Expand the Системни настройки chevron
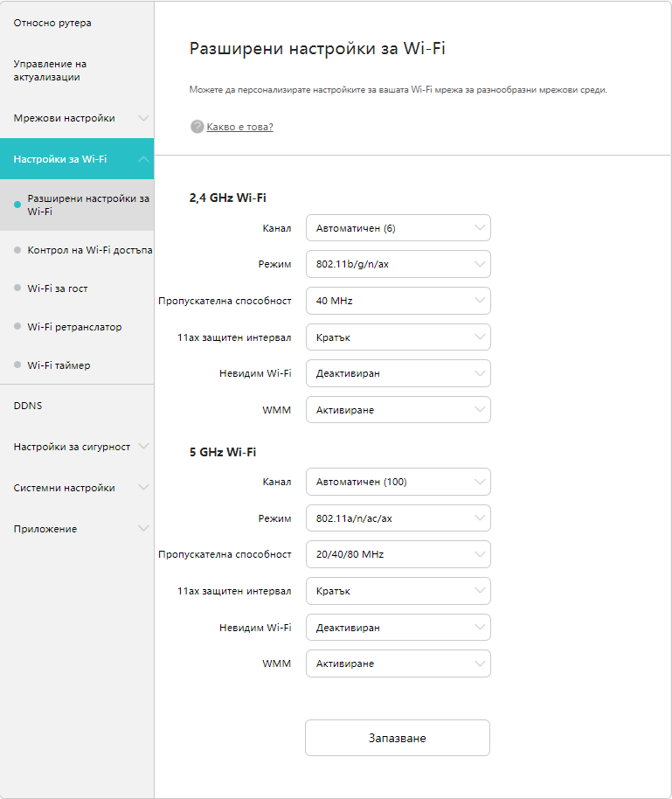The height and width of the screenshot is (799, 672). pos(143,488)
